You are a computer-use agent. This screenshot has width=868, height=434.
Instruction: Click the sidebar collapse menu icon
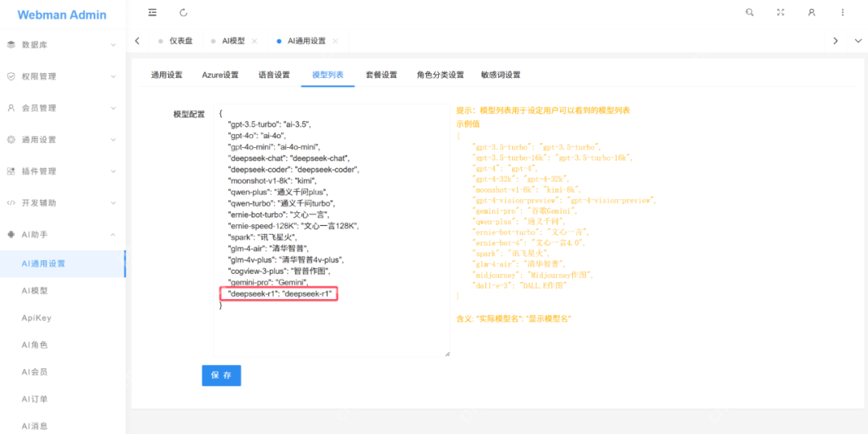[153, 13]
